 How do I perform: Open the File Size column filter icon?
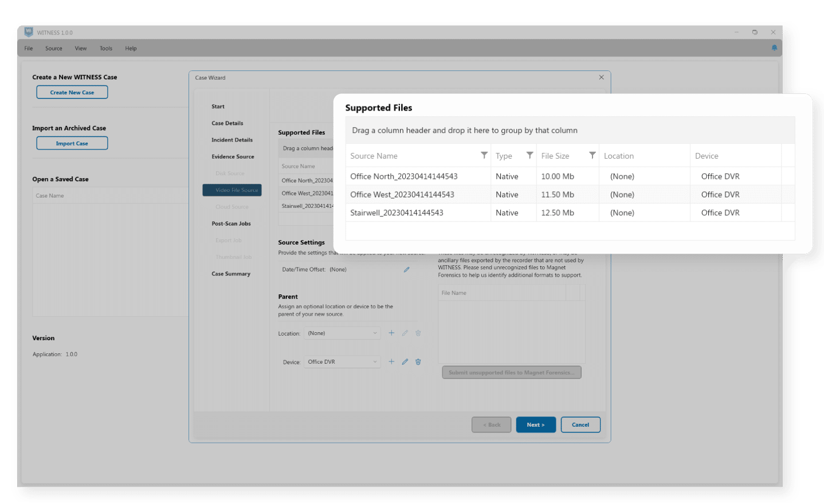click(x=593, y=155)
